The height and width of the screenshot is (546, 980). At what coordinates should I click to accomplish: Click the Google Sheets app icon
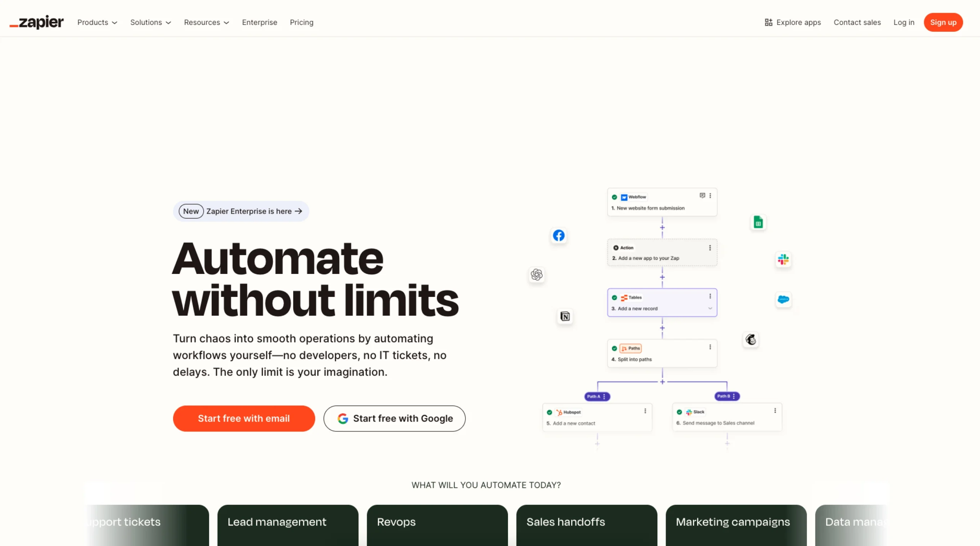tap(758, 222)
